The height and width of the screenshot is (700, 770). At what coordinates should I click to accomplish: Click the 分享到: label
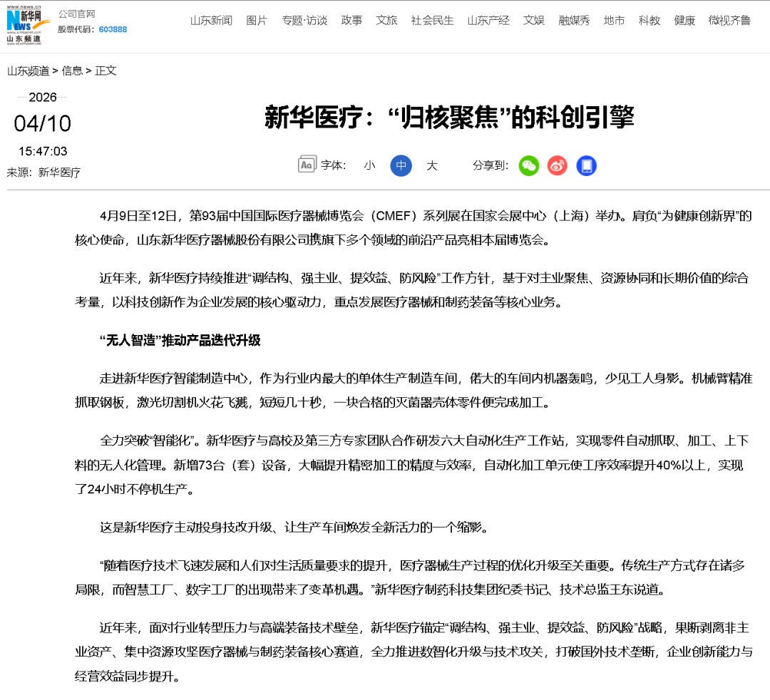(490, 165)
